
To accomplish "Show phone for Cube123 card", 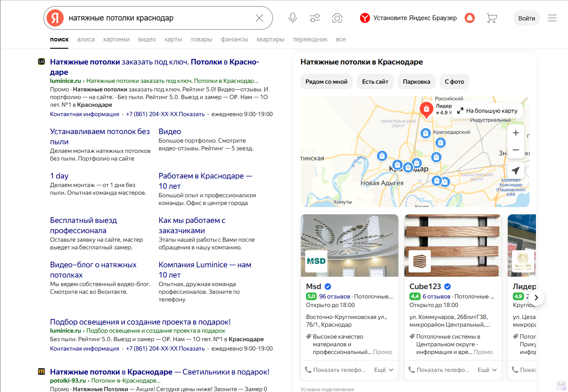I will (x=439, y=370).
